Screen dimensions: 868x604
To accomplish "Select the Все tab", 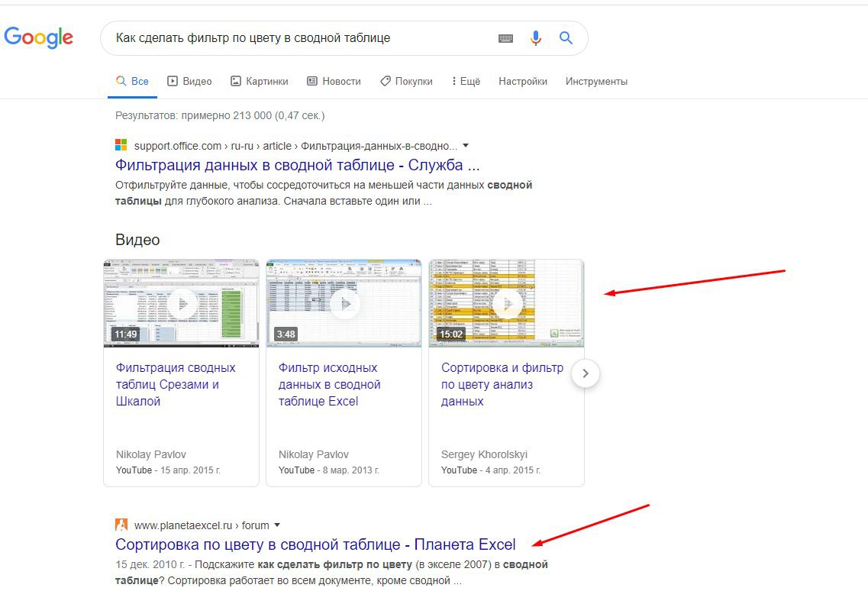I will coord(132,82).
